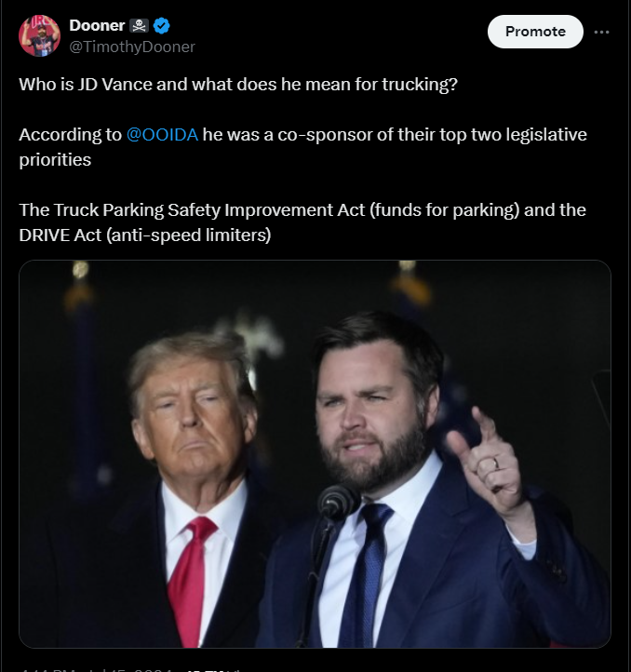Open the three-dot more options menu
The height and width of the screenshot is (672, 631).
tap(601, 32)
